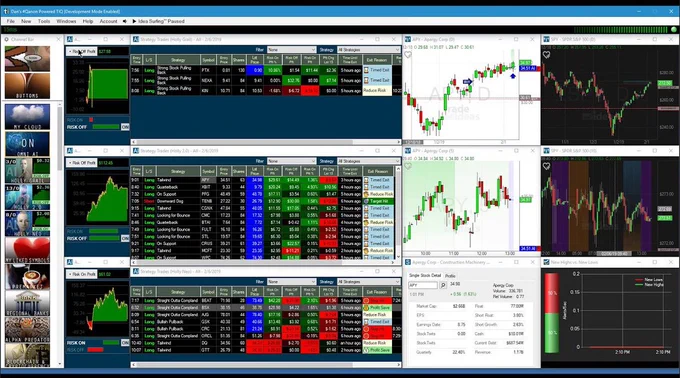The height and width of the screenshot is (378, 680).
Task: Click the speaker icon in menu bar
Action: (124, 21)
